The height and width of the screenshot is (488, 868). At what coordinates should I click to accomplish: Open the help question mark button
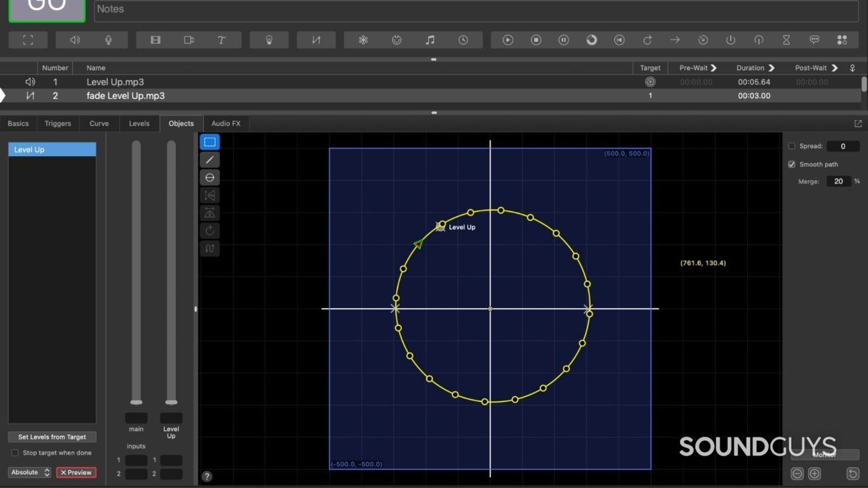point(207,476)
